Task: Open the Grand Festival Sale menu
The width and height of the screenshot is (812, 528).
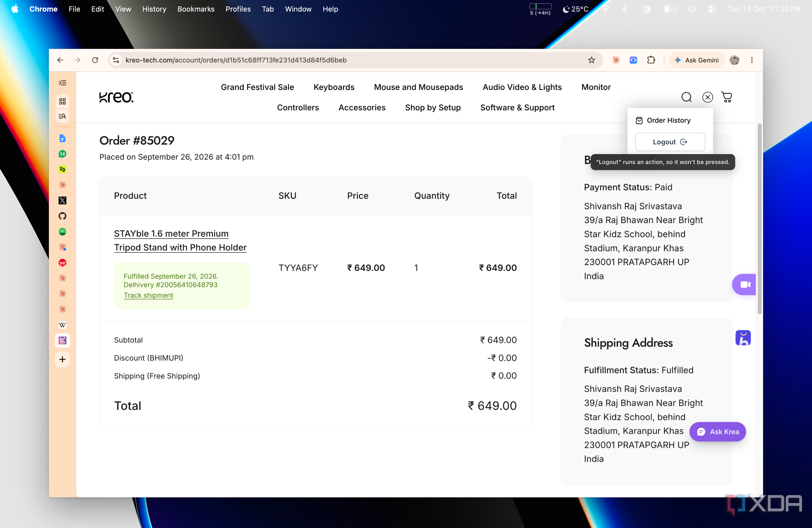Action: [257, 87]
